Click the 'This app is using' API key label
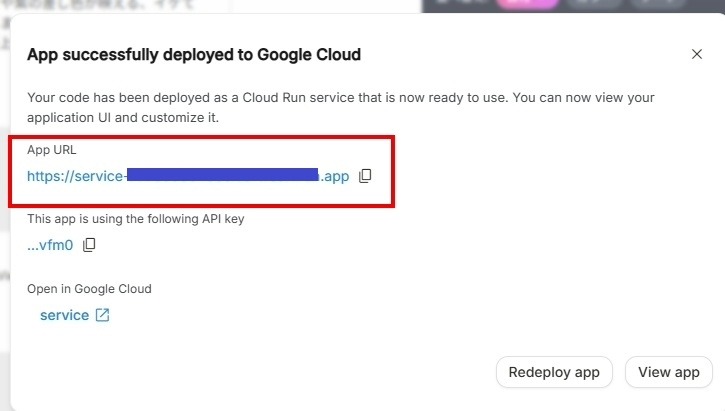 [135, 219]
